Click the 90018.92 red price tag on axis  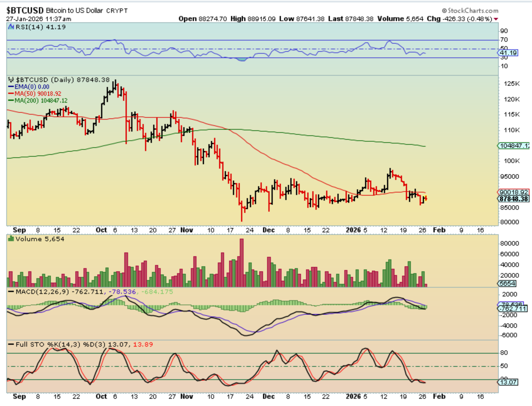(513, 192)
